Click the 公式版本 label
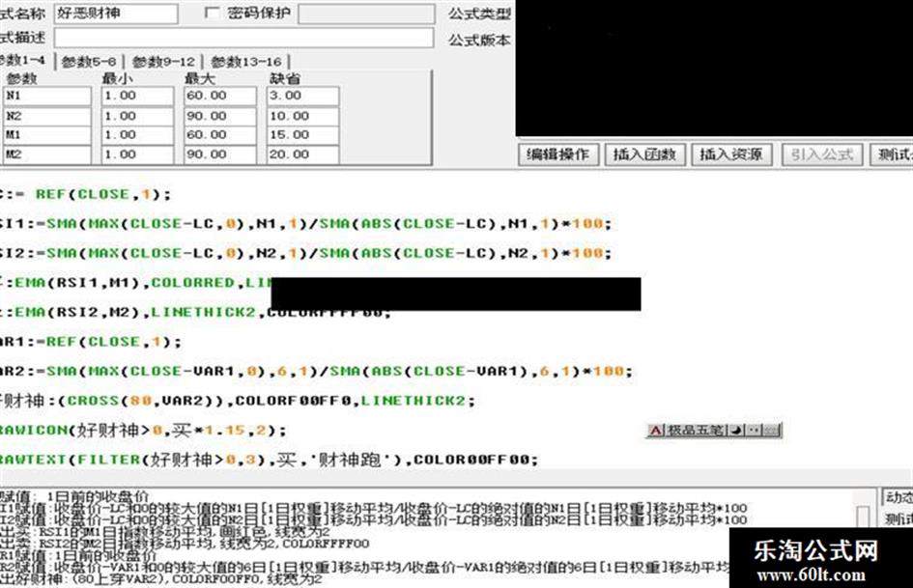The height and width of the screenshot is (588, 913). 479,40
